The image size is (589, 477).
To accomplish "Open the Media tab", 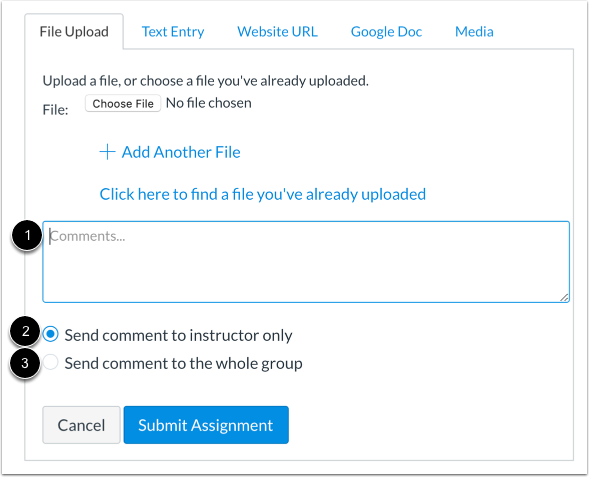I will coord(474,32).
